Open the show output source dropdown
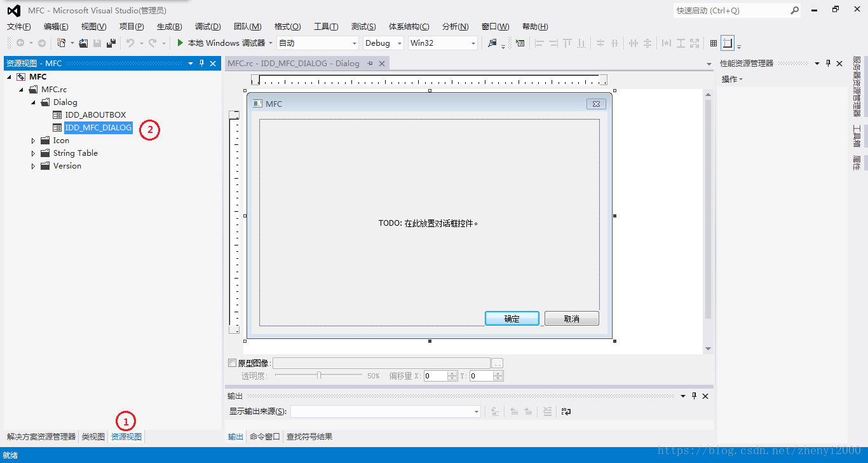Image resolution: width=868 pixels, height=463 pixels. click(x=386, y=411)
